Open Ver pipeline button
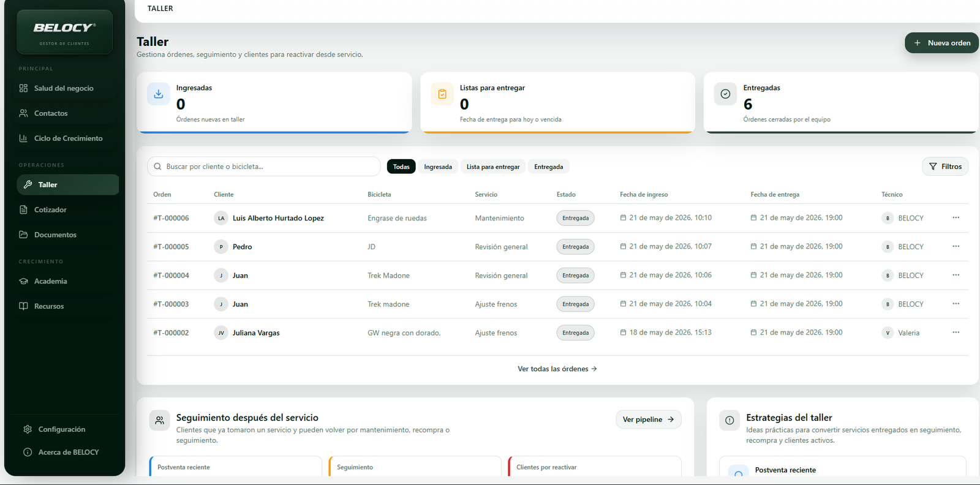 (648, 419)
